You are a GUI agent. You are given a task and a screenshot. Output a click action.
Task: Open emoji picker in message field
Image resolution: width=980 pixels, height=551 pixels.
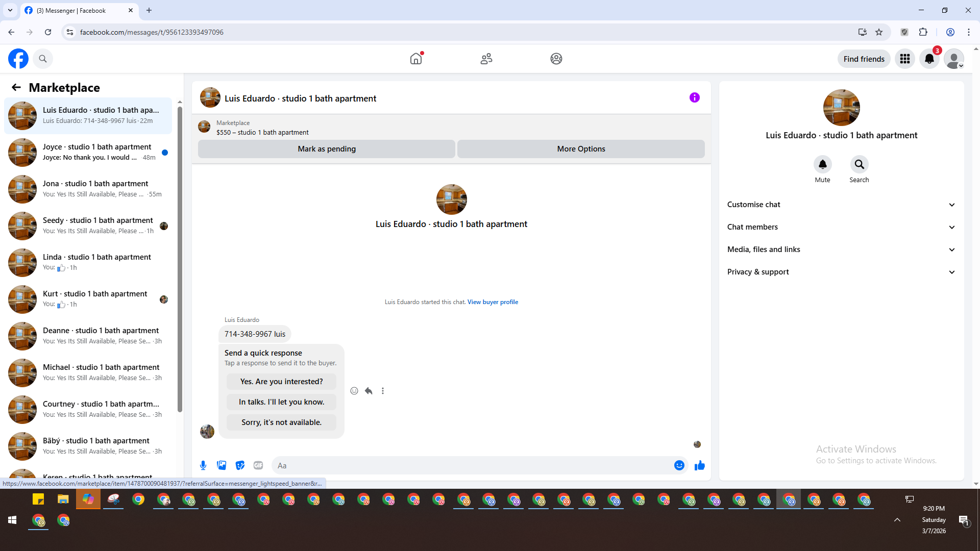679,465
